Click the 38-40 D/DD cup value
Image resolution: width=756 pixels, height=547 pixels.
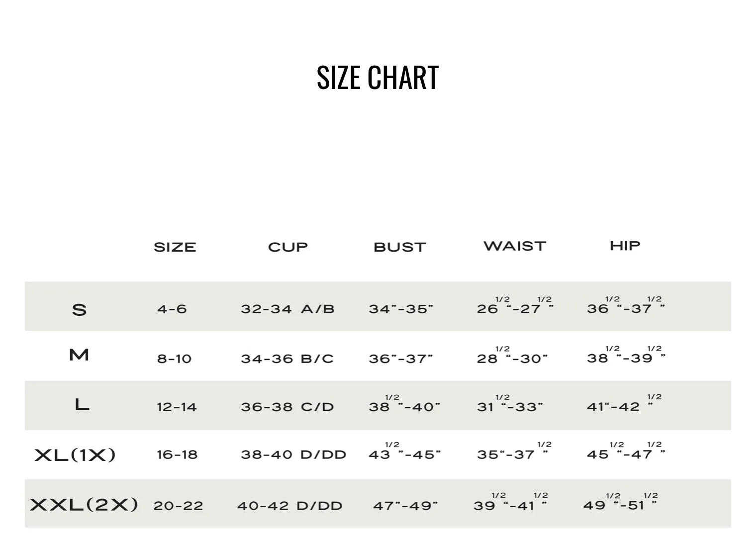(x=293, y=455)
